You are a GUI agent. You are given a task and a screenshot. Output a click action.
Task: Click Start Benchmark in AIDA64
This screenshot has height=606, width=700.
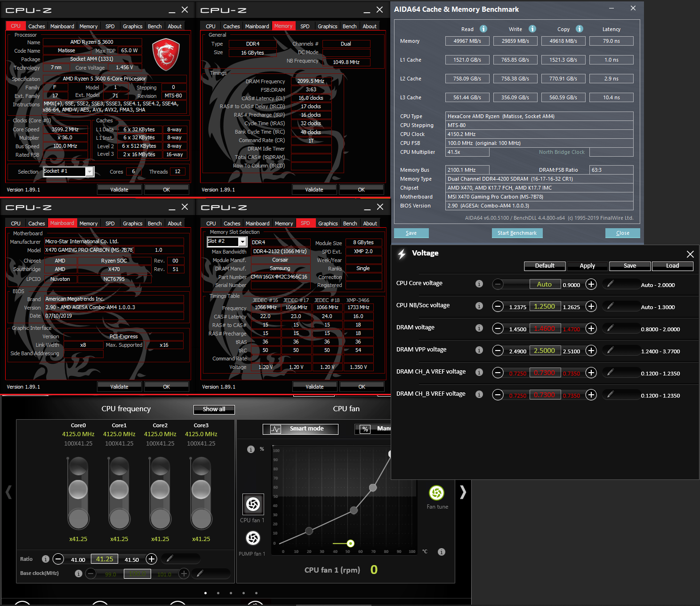(517, 233)
